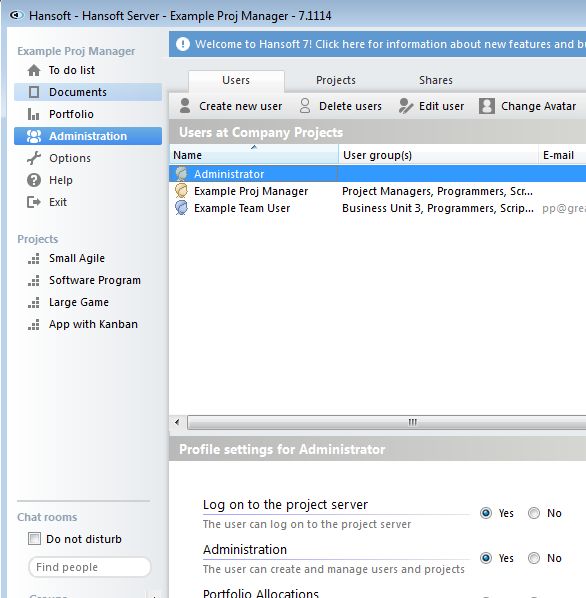586x598 pixels.
Task: Open the Large Game project
Action: pyautogui.click(x=79, y=302)
